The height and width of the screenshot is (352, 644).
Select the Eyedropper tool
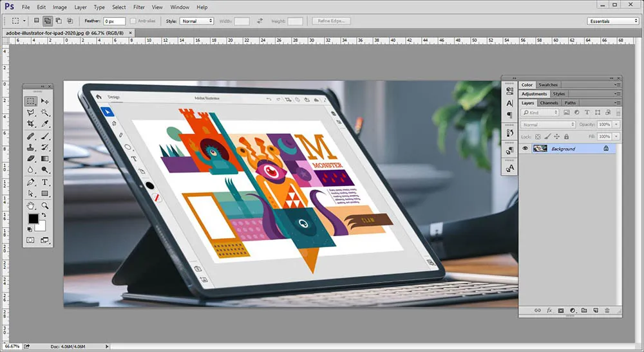tap(45, 124)
